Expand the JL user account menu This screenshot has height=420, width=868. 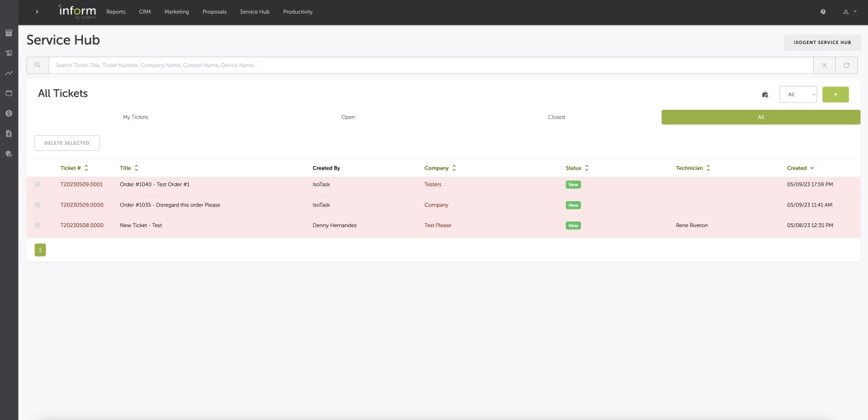tap(849, 12)
